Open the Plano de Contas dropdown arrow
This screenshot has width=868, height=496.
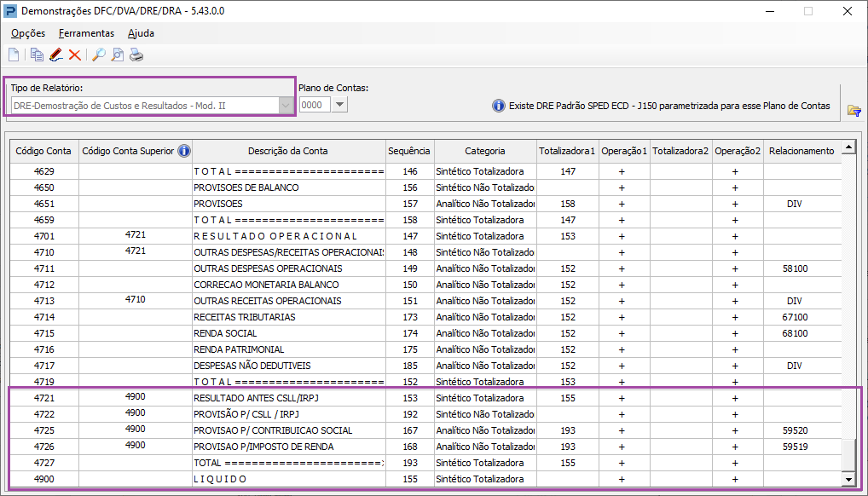coord(339,105)
